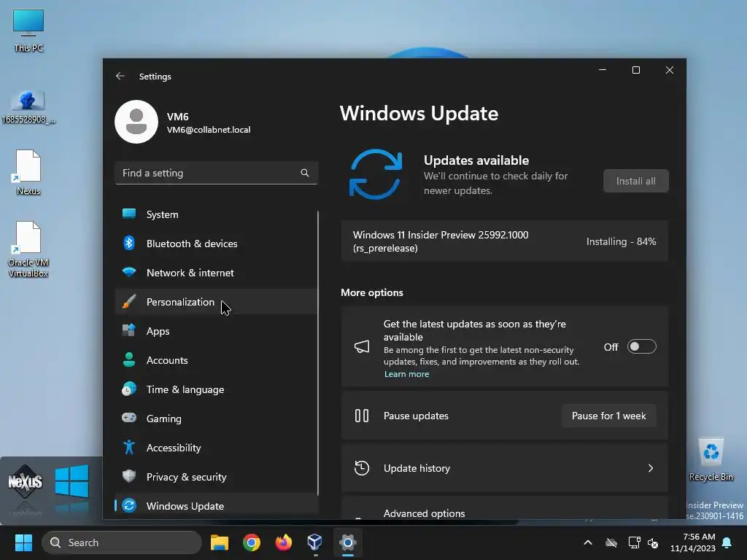
Task: Open the Start menu
Action: 23,542
